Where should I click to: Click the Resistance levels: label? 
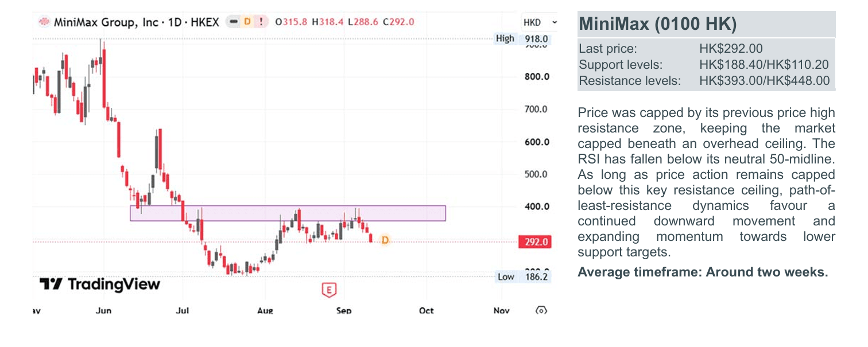[630, 81]
